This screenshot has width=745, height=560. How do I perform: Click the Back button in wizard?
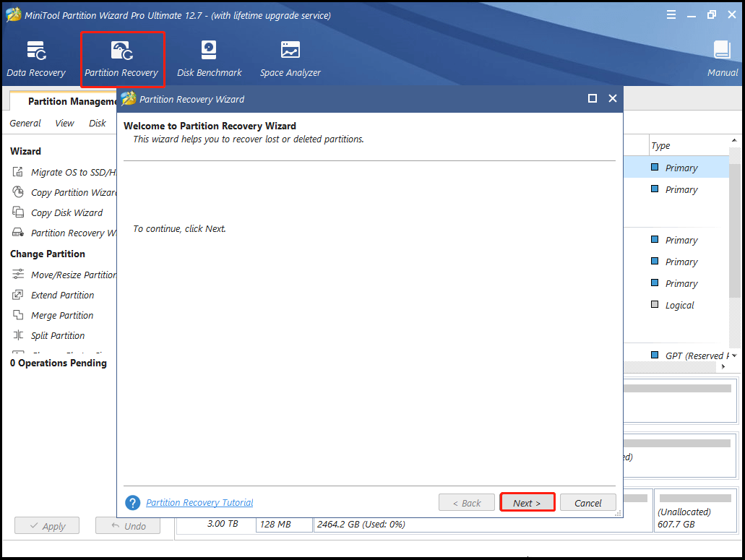[466, 502]
